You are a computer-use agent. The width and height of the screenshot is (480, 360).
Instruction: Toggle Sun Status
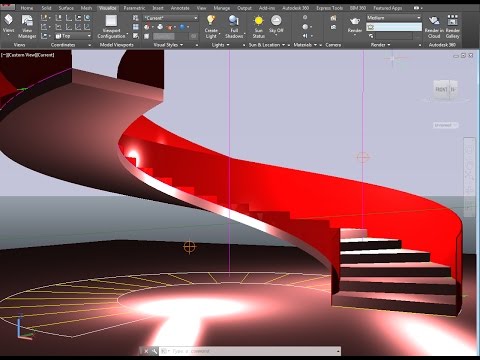[x=258, y=27]
